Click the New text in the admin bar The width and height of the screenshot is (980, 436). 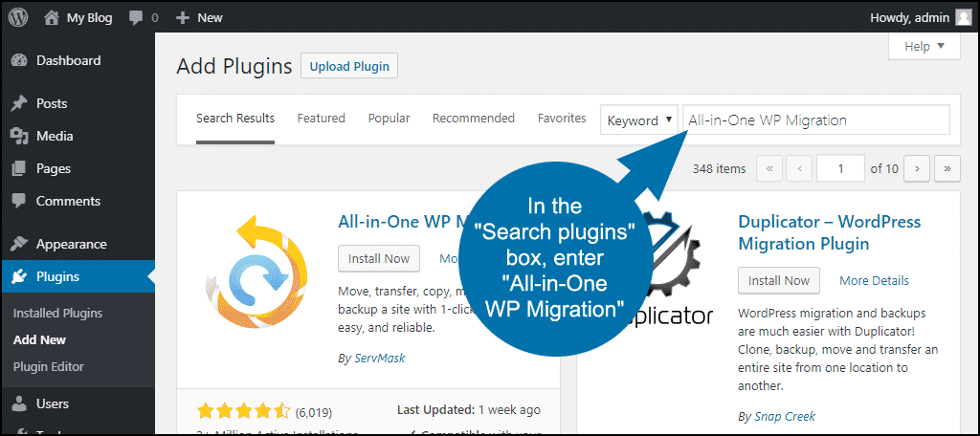pyautogui.click(x=210, y=18)
